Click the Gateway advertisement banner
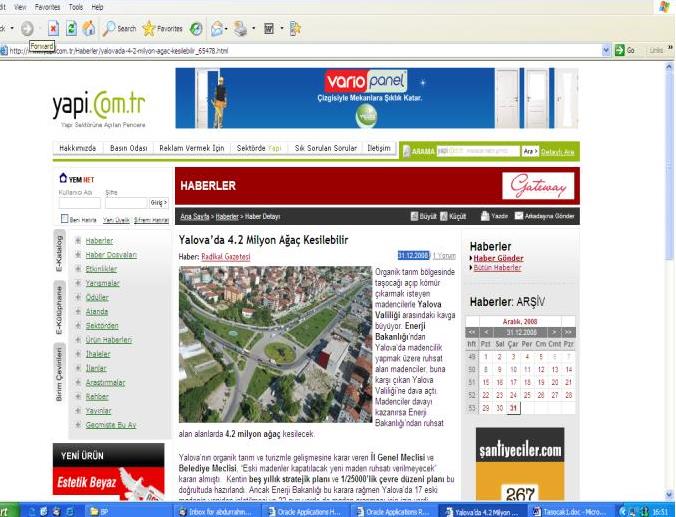 [x=538, y=186]
